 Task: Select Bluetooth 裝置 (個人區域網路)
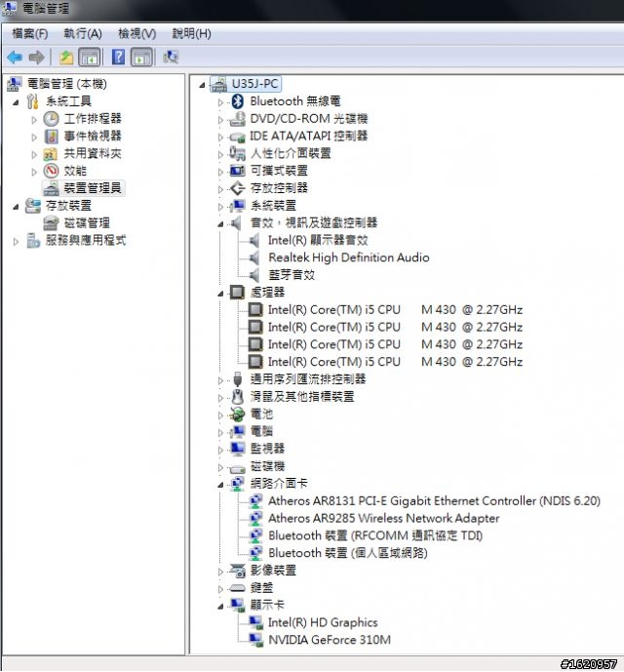point(348,553)
